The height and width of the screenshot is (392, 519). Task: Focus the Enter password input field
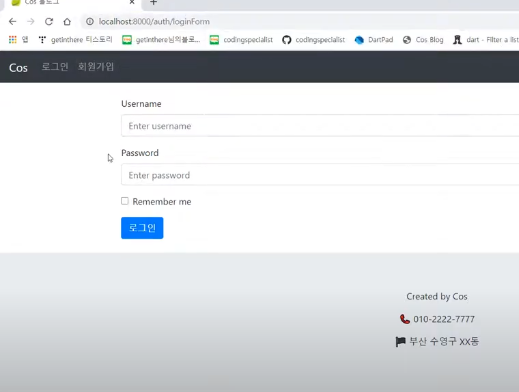320,175
